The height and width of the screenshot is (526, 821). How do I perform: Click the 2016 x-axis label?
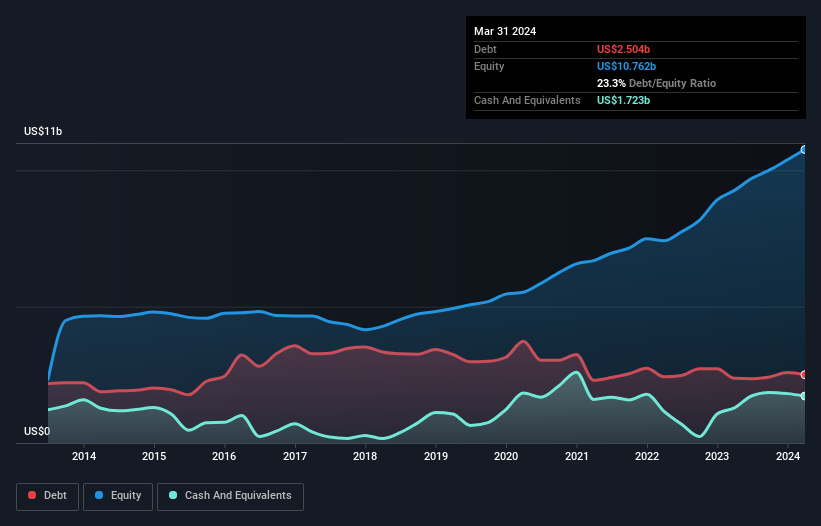click(x=224, y=456)
